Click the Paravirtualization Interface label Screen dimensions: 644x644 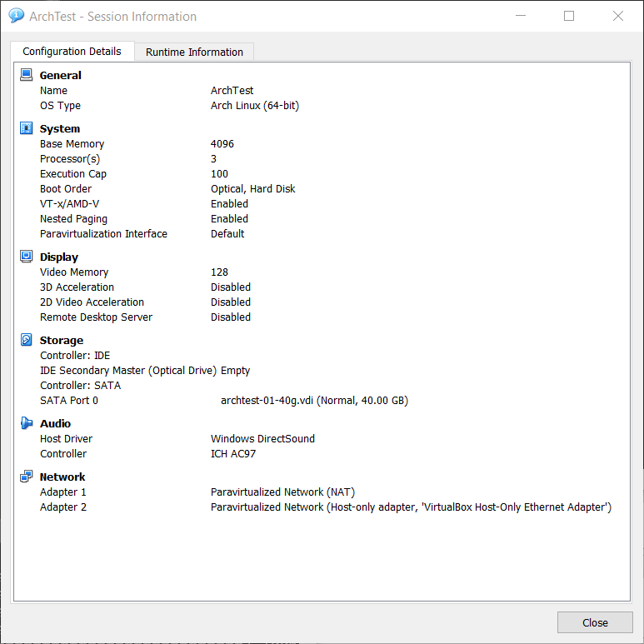click(103, 234)
